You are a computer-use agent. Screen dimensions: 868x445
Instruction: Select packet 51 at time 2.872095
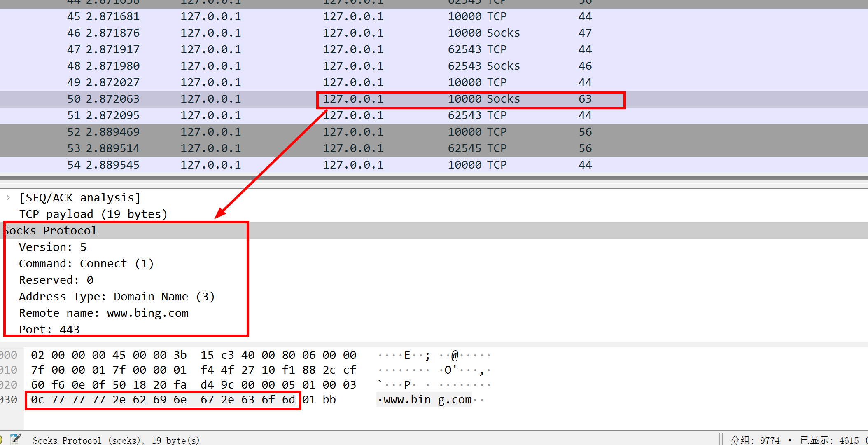(434, 116)
